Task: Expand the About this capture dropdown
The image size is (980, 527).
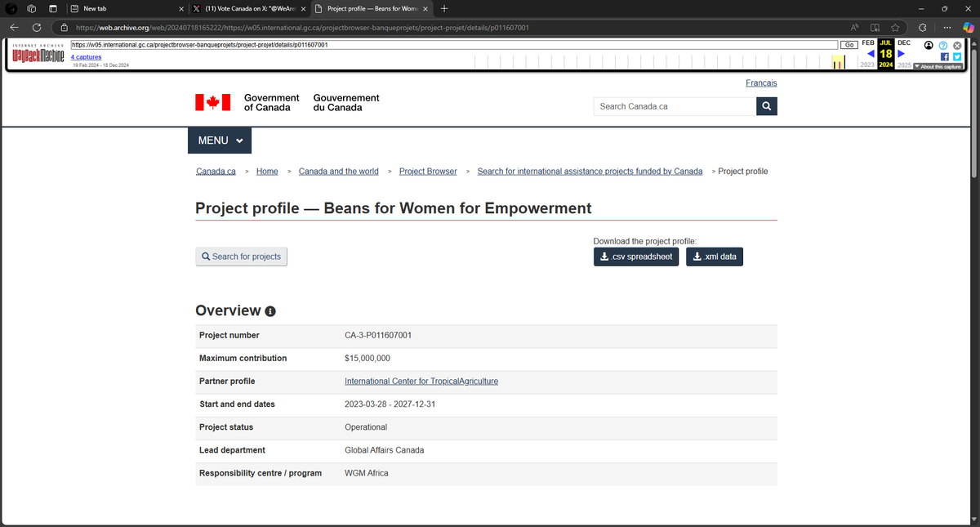Action: pos(938,66)
